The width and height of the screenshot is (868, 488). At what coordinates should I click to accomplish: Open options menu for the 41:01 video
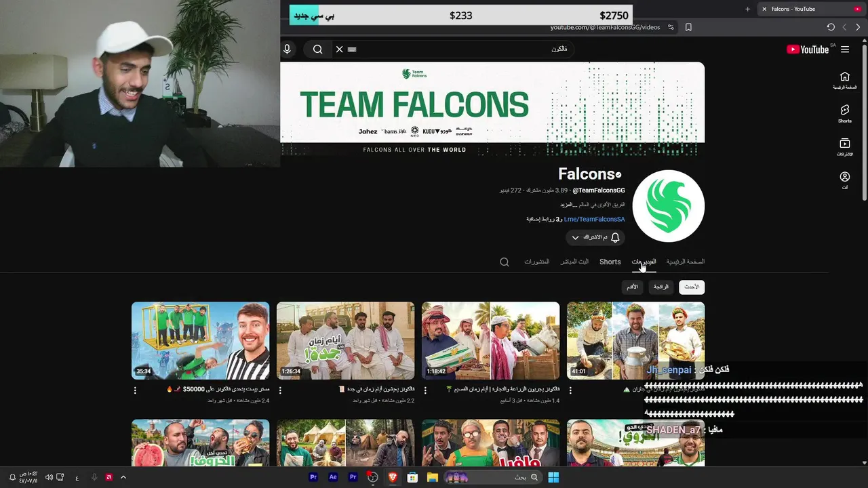click(570, 390)
